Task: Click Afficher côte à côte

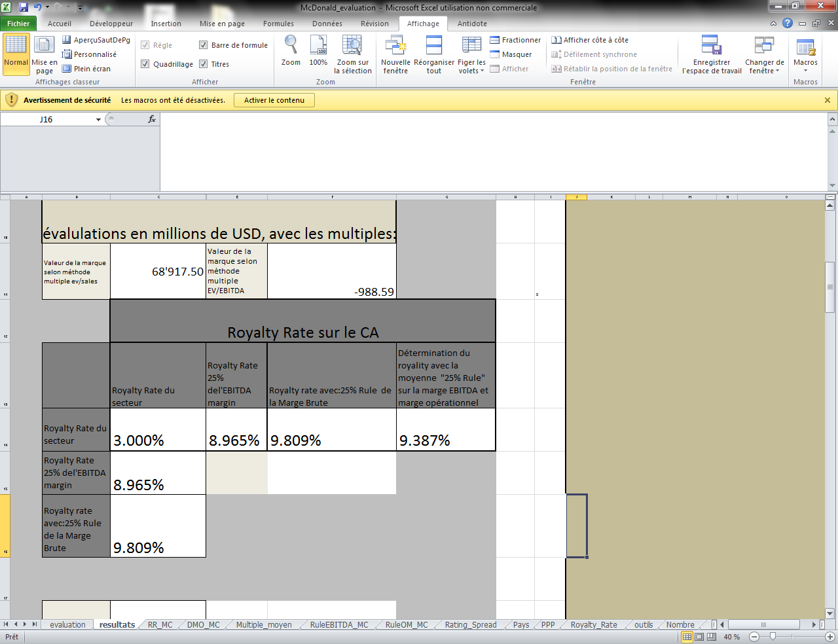Action: point(589,40)
